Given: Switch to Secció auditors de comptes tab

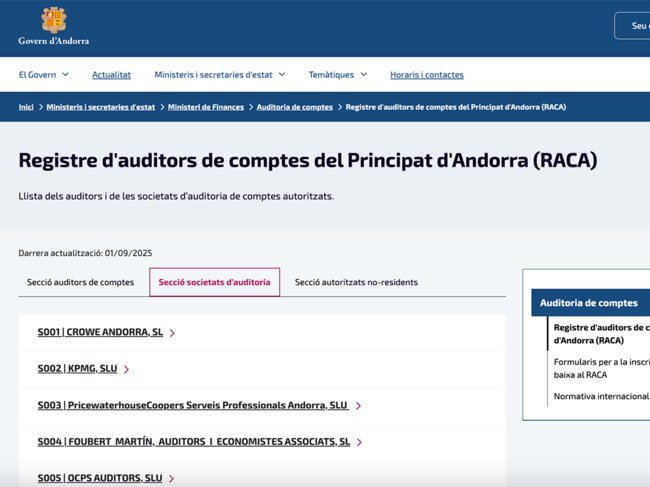Looking at the screenshot, I should click(80, 282).
